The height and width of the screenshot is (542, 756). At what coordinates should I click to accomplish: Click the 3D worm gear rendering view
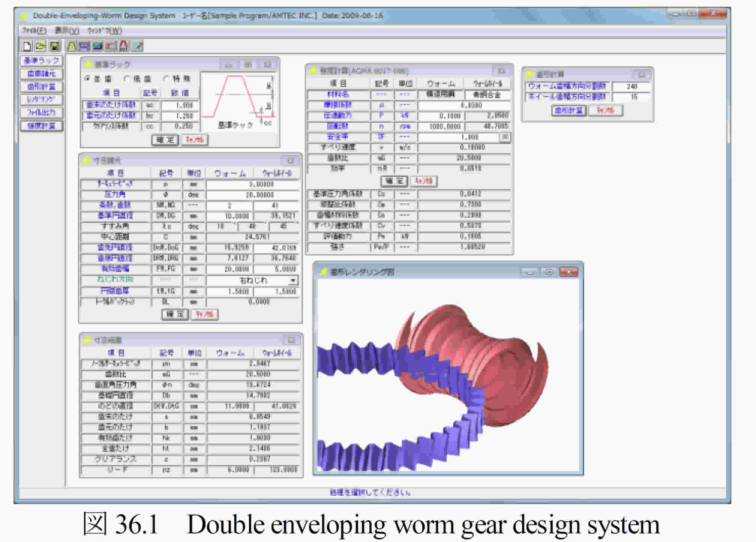[x=448, y=375]
